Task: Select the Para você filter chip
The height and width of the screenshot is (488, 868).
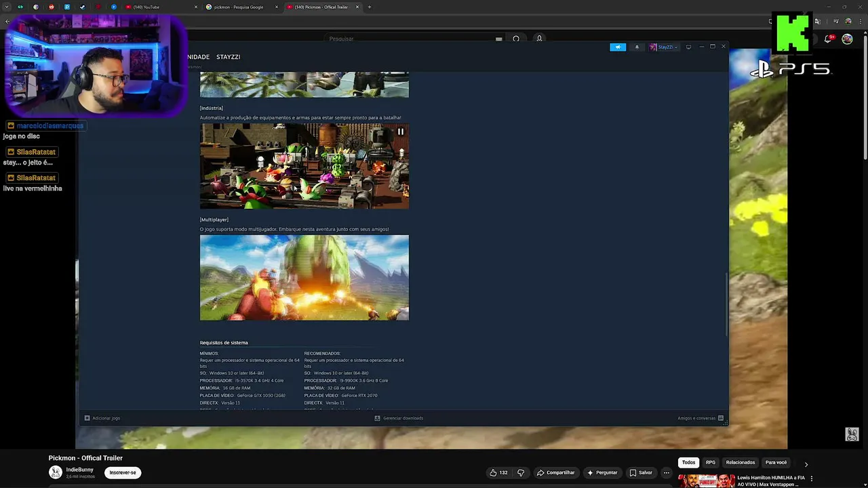Action: (x=776, y=462)
